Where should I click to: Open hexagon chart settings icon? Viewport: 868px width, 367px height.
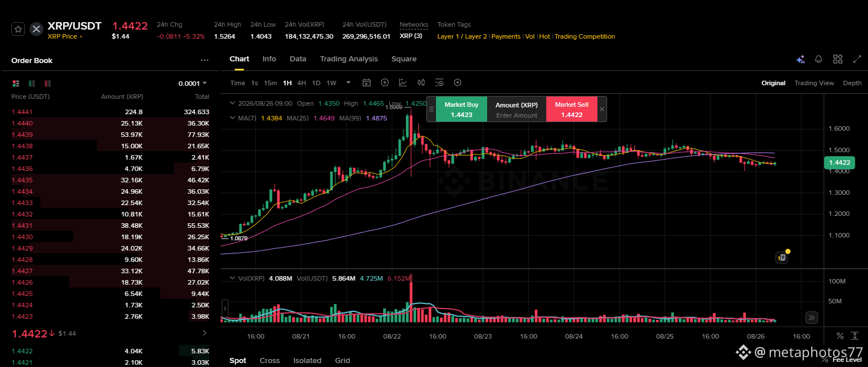(458, 83)
